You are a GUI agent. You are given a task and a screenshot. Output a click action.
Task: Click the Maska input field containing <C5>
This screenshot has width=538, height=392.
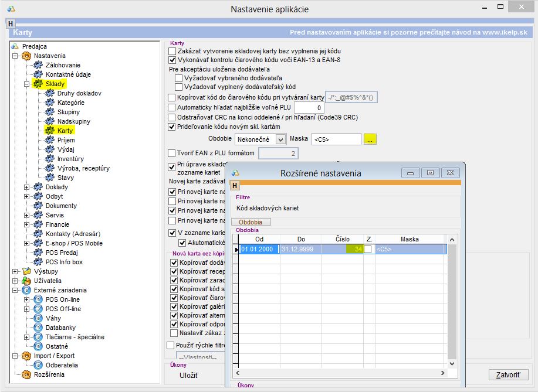[x=336, y=139]
